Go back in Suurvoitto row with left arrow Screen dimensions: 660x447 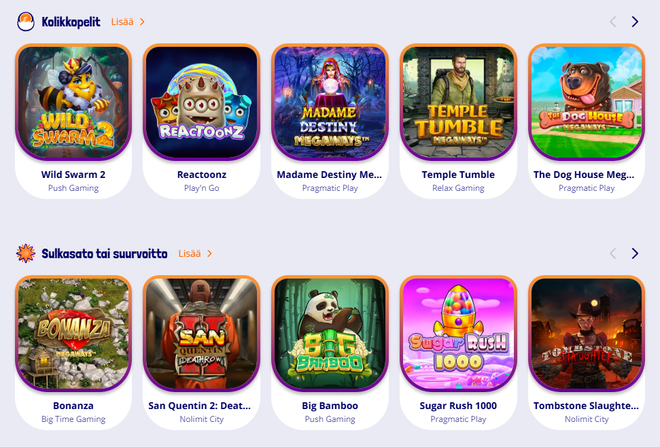point(613,253)
